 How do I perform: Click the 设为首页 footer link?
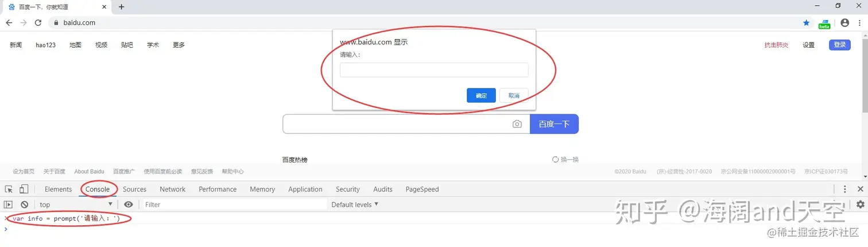[24, 171]
